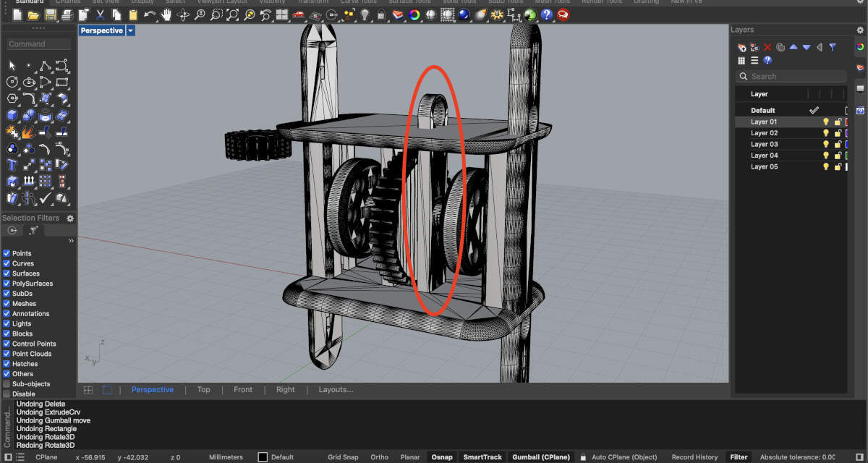This screenshot has width=868, height=463.
Task: Activate the Pan hand tool
Action: click(x=166, y=14)
